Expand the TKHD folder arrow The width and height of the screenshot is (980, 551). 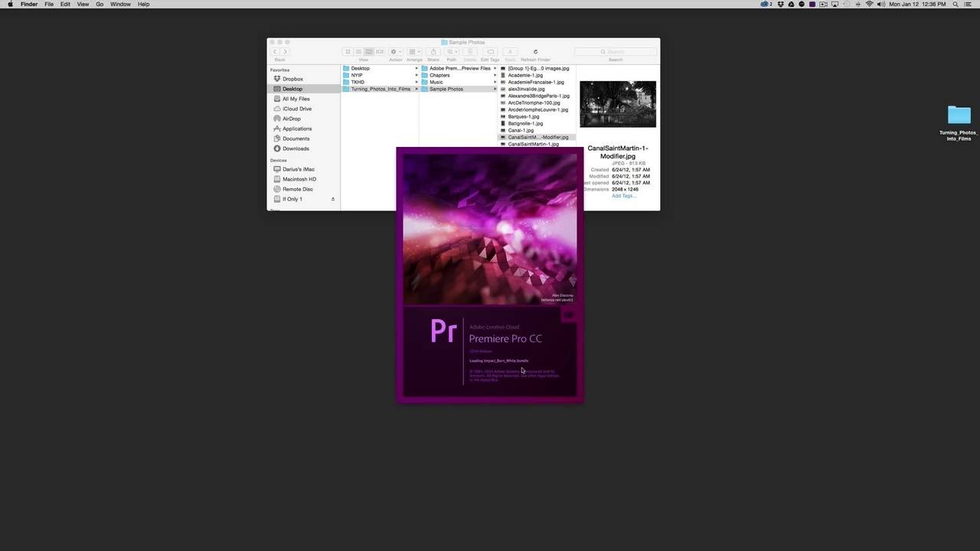(416, 82)
